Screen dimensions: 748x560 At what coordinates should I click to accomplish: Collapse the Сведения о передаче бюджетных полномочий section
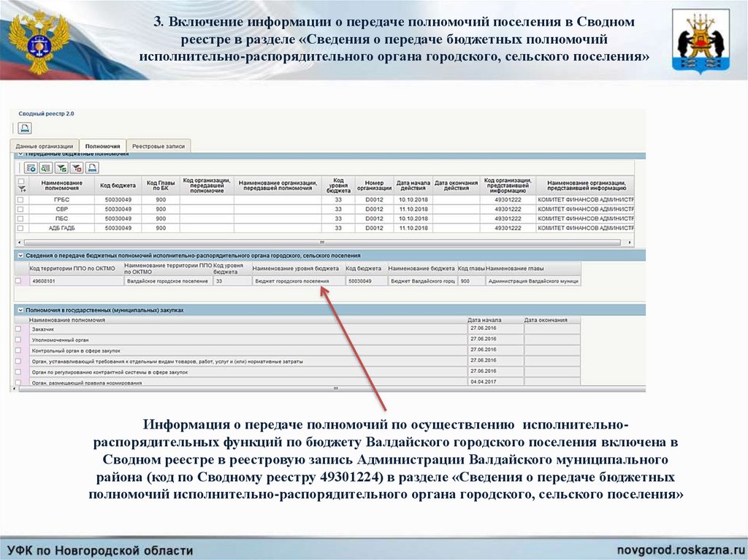pyautogui.click(x=20, y=256)
